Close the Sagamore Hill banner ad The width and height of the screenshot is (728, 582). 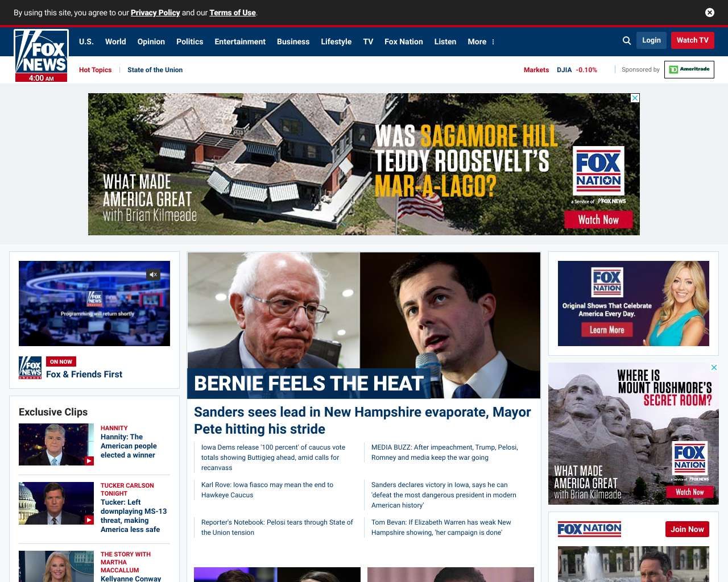635,98
